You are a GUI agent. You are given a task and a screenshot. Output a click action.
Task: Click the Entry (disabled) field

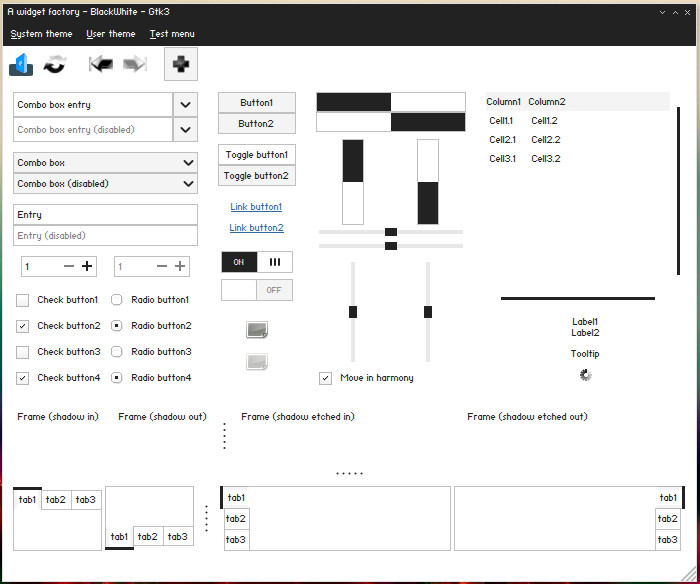[x=105, y=235]
